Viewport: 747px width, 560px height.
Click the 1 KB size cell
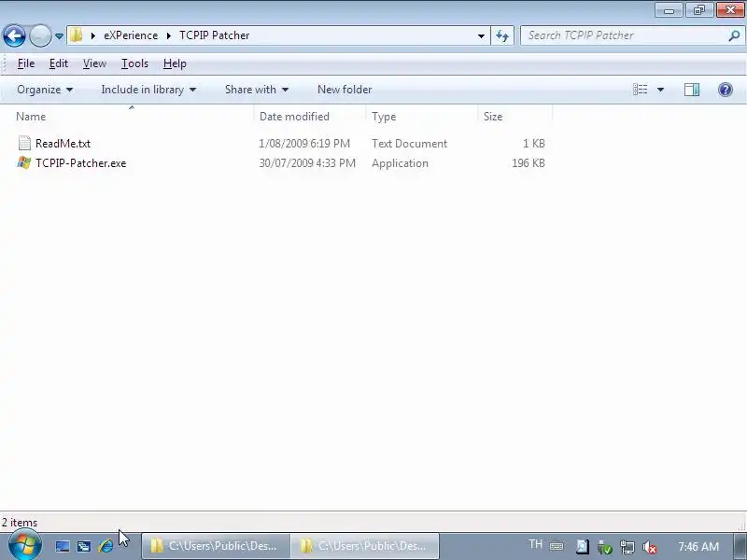[533, 144]
